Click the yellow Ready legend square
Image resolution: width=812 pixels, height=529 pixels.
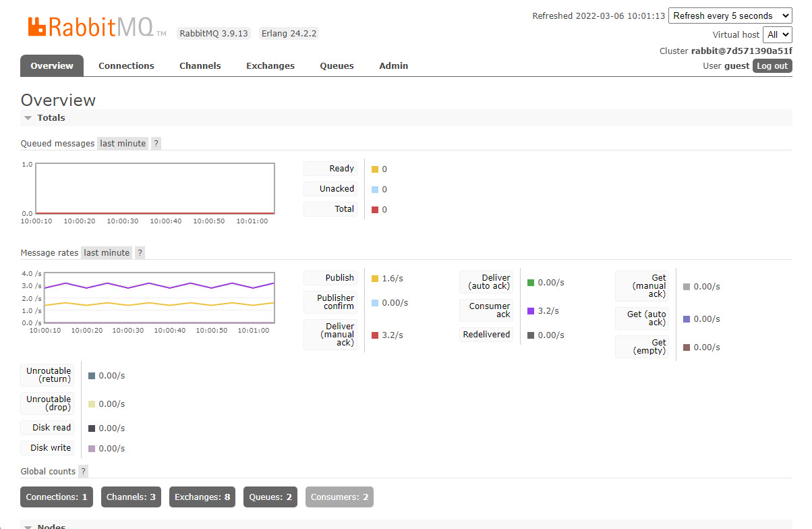pos(376,168)
